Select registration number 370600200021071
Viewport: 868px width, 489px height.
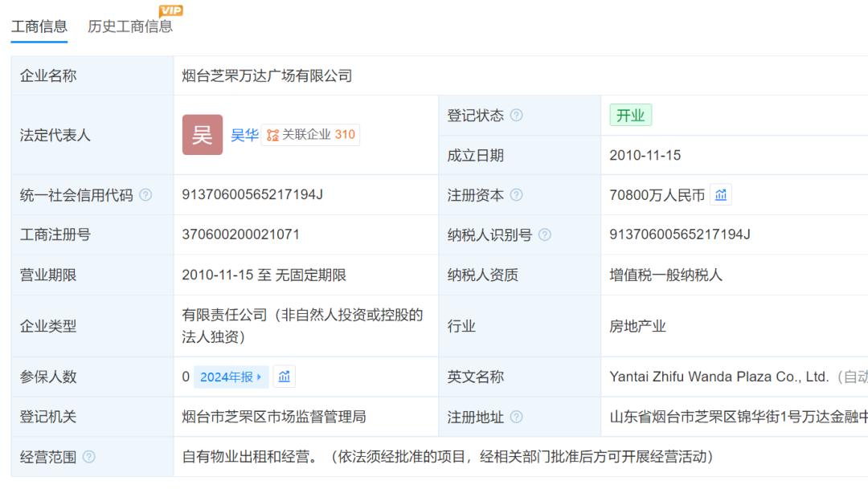(241, 234)
